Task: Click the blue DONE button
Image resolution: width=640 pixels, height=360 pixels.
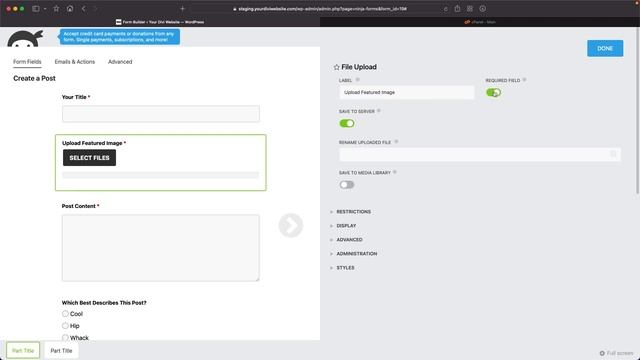Action: [605, 48]
